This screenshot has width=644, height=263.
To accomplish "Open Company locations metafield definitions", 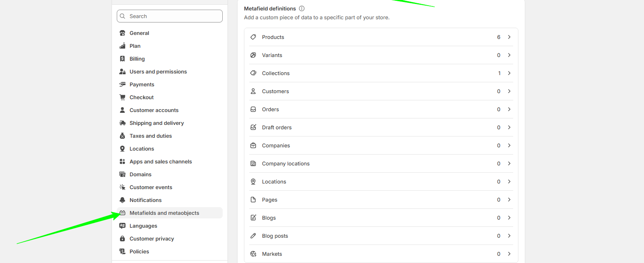I will coord(286,163).
